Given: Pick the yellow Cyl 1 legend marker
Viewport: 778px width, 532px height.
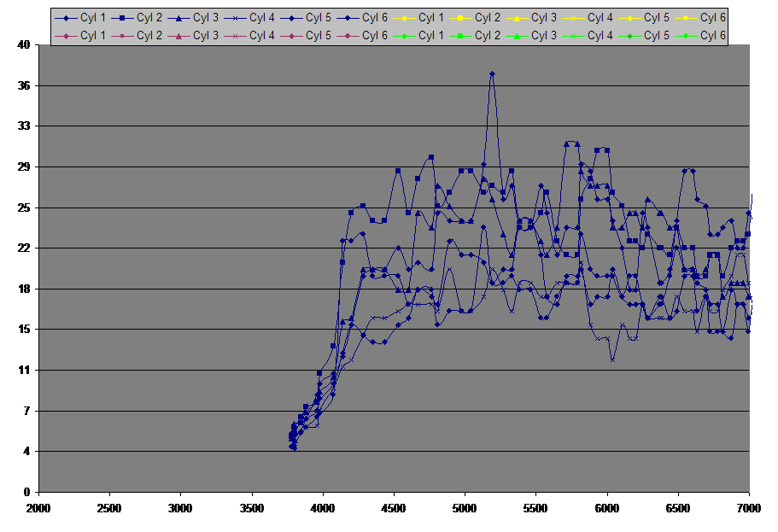Looking at the screenshot, I should tap(405, 17).
